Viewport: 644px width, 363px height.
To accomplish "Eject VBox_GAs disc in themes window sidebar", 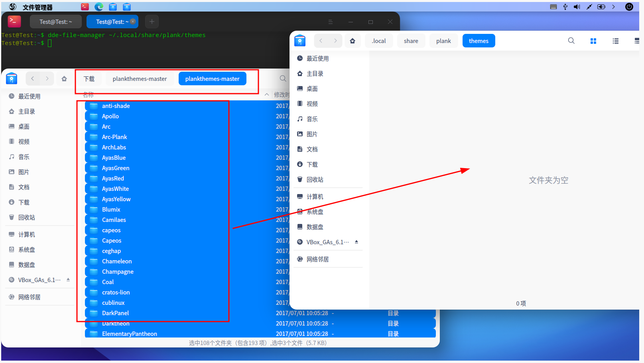I will point(356,242).
